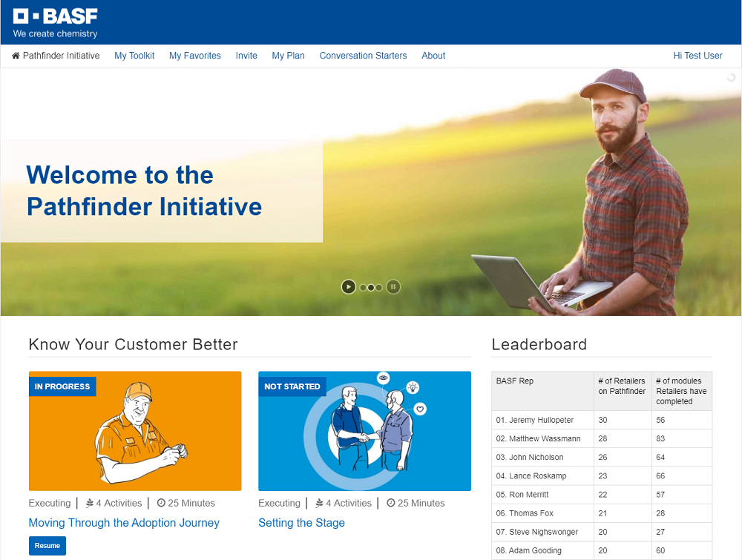Image resolution: width=742 pixels, height=560 pixels.
Task: Click the blue handshake module thumbnail
Action: tap(364, 431)
